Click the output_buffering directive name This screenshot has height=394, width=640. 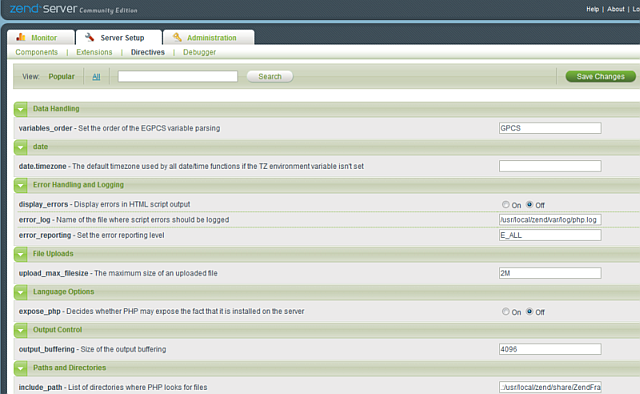47,349
